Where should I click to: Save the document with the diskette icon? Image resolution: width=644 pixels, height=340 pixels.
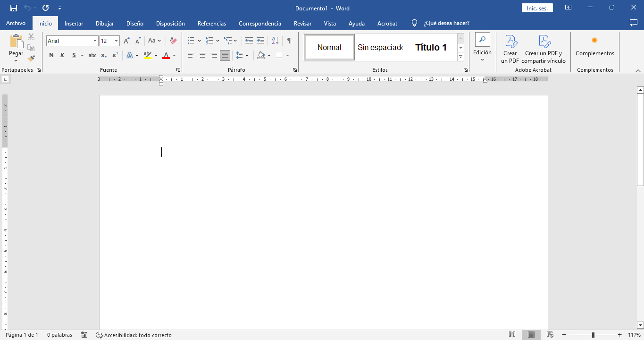pyautogui.click(x=14, y=8)
